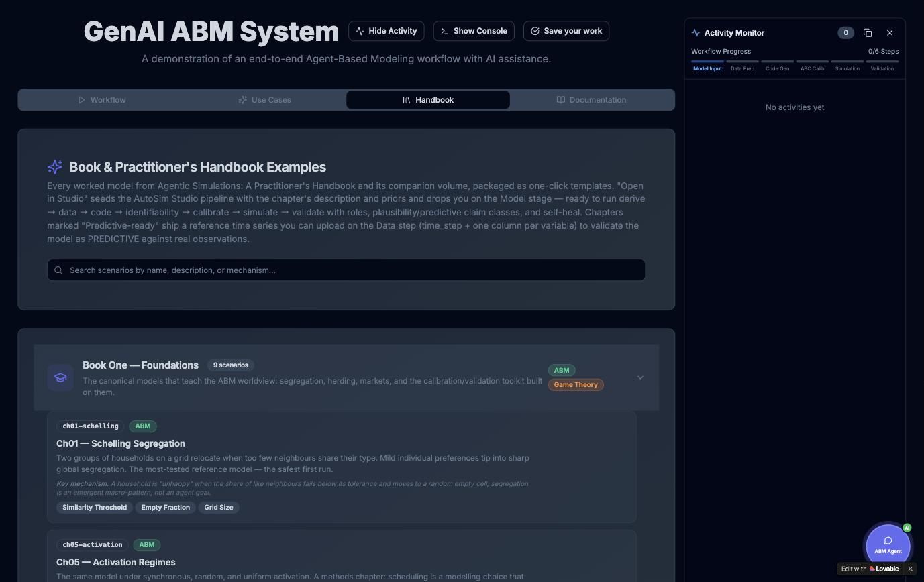Select the Data Prep progress step
The width and height of the screenshot is (924, 582).
tap(742, 66)
